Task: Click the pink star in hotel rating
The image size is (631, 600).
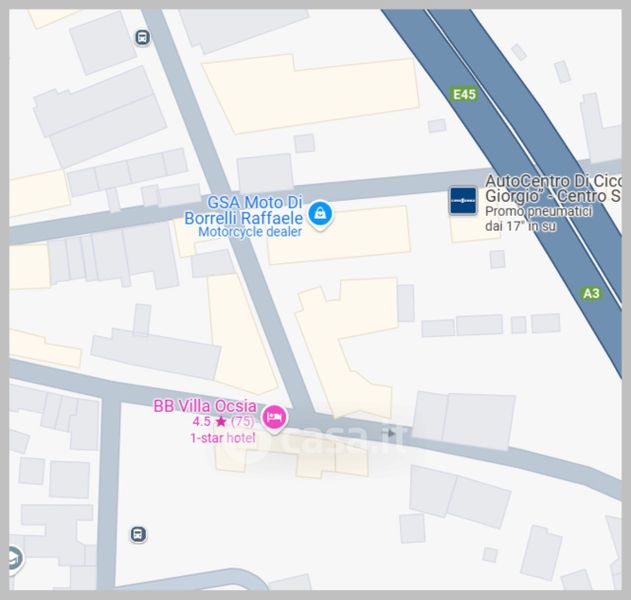Action: click(x=221, y=422)
